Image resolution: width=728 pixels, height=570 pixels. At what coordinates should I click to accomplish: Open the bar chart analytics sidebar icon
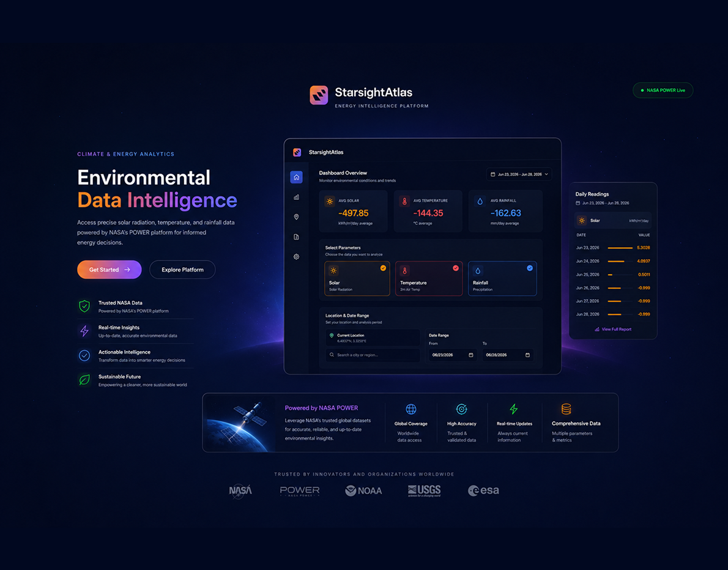pyautogui.click(x=296, y=198)
